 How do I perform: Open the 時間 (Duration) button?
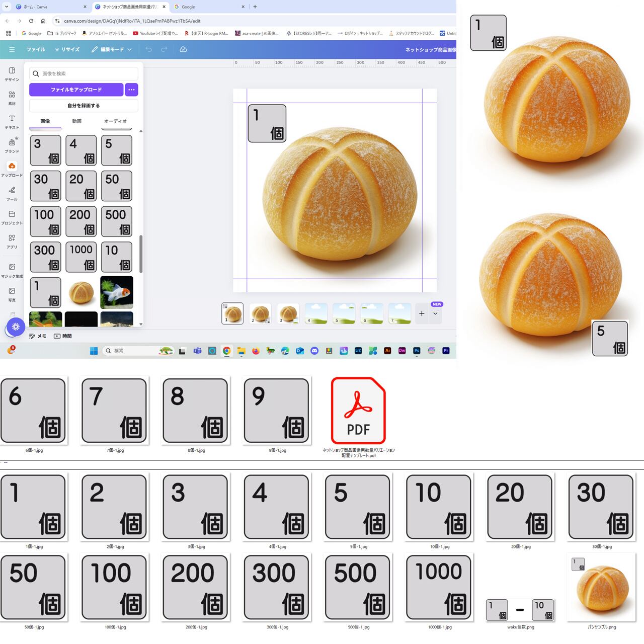63,336
